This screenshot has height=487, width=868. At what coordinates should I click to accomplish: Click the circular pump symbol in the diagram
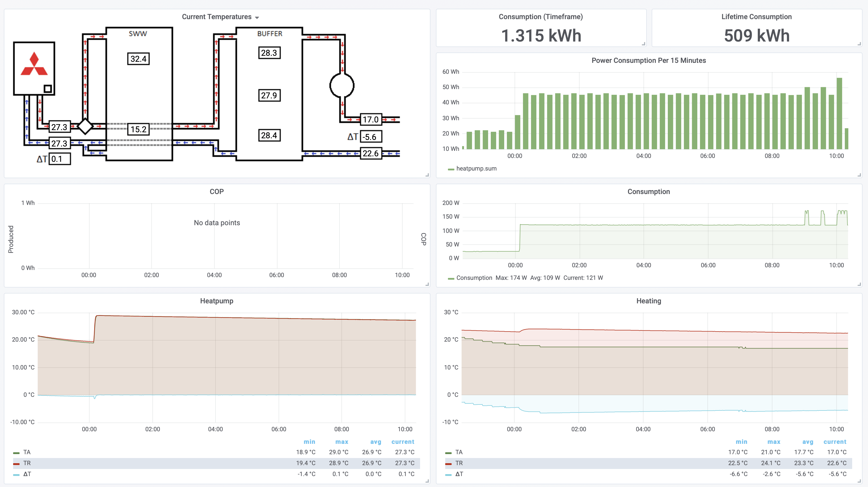[342, 85]
